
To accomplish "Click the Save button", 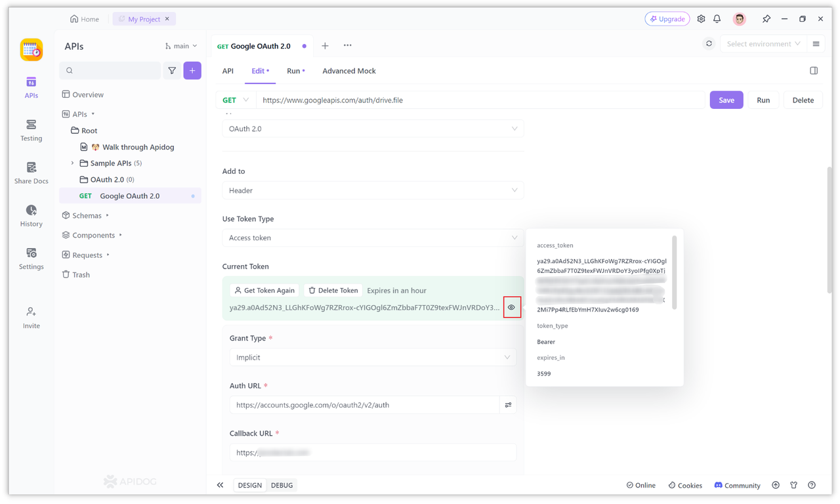I will (x=726, y=100).
